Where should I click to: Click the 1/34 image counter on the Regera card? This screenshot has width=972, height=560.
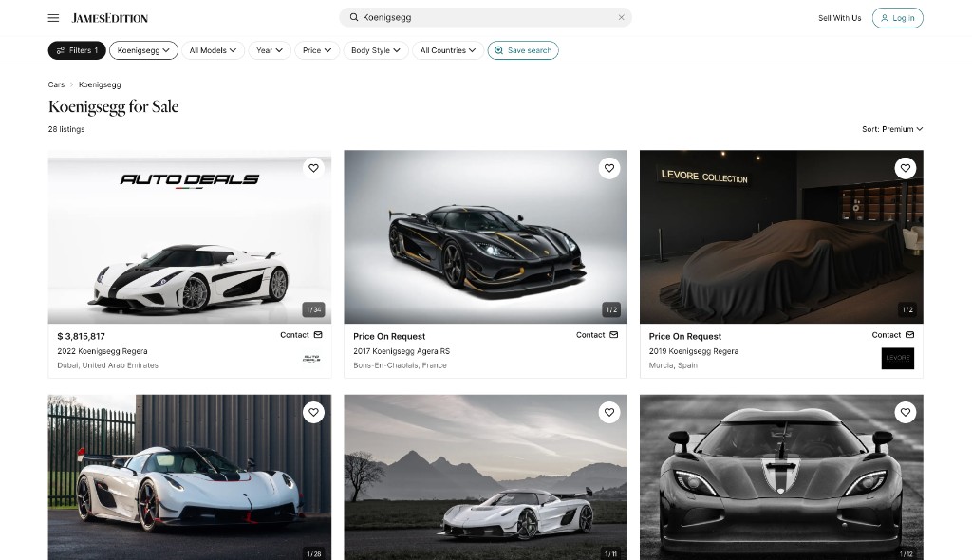pos(313,308)
